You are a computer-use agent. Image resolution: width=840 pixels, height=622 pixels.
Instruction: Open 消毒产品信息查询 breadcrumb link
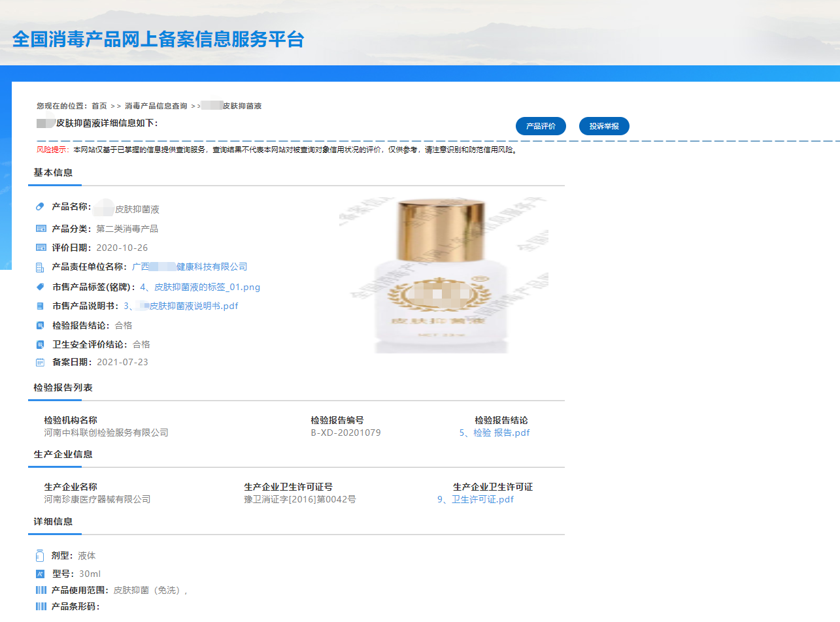click(x=156, y=106)
